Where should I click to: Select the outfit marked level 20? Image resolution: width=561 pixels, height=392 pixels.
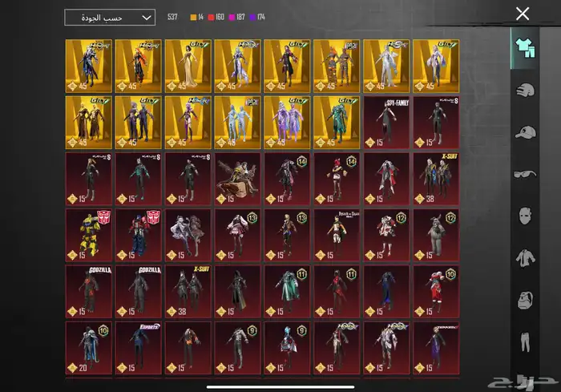coord(88,348)
